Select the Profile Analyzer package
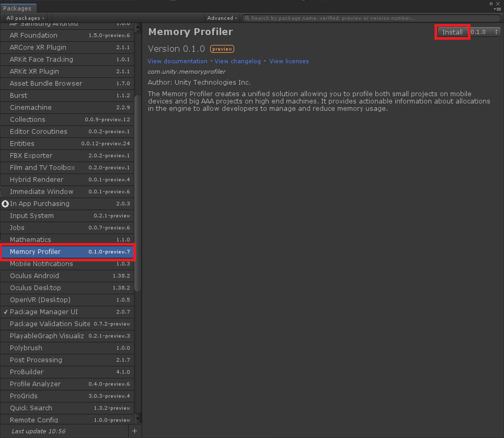 (x=67, y=384)
